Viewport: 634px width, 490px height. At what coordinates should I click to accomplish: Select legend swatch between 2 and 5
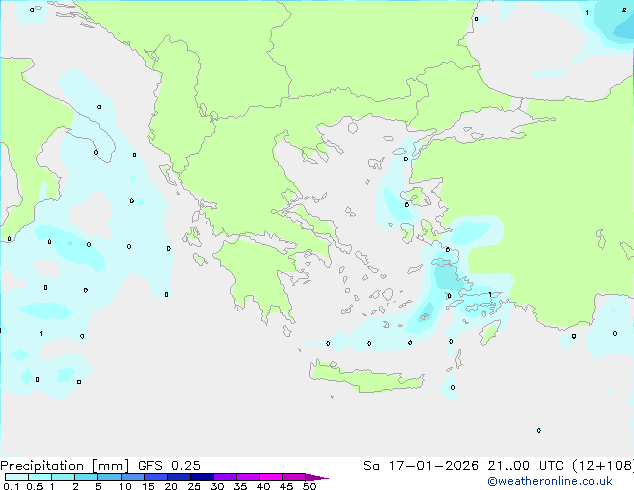coord(86,477)
